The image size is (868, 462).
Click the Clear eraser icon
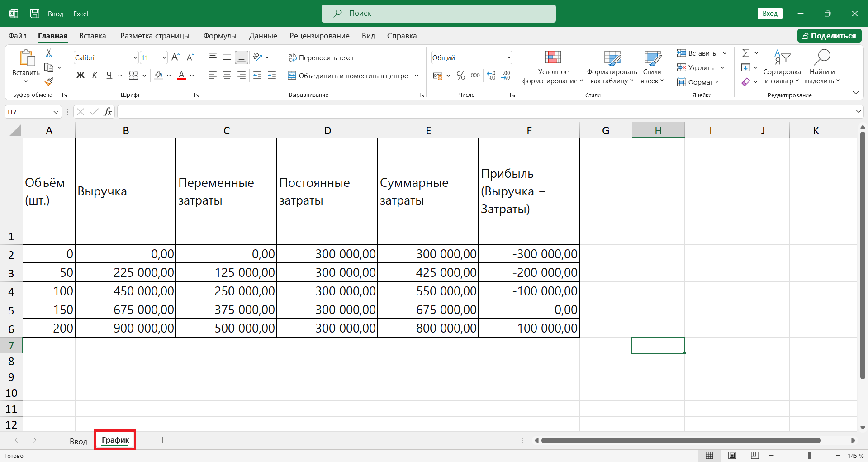pyautogui.click(x=746, y=82)
